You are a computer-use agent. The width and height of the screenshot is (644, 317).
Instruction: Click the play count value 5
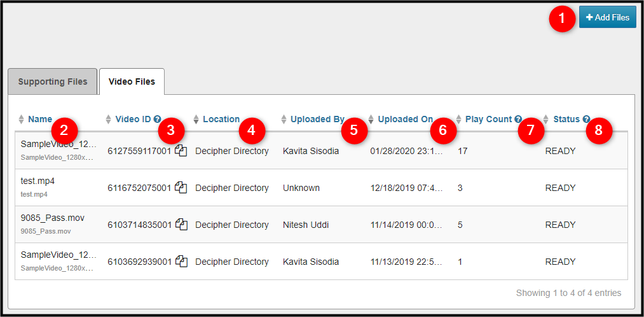460,225
